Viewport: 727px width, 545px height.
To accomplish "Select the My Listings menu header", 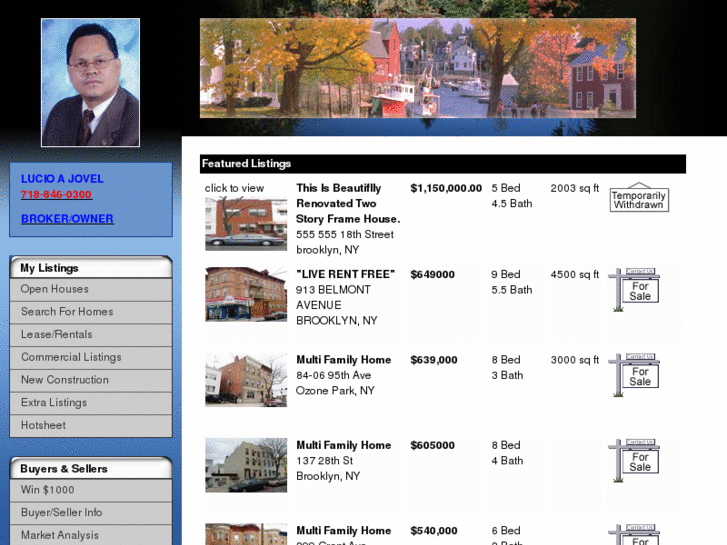I will pos(91,268).
